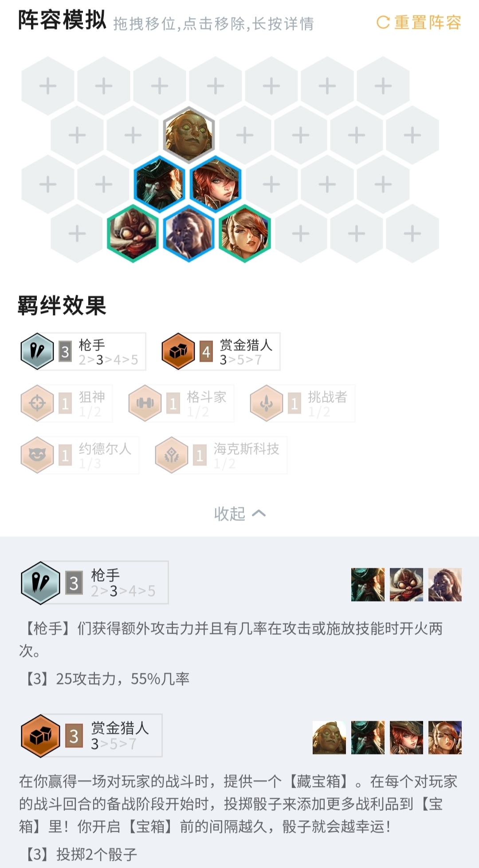479x868 pixels.
Task: Click the 枪手 trait hexagon icon
Action: click(x=37, y=352)
